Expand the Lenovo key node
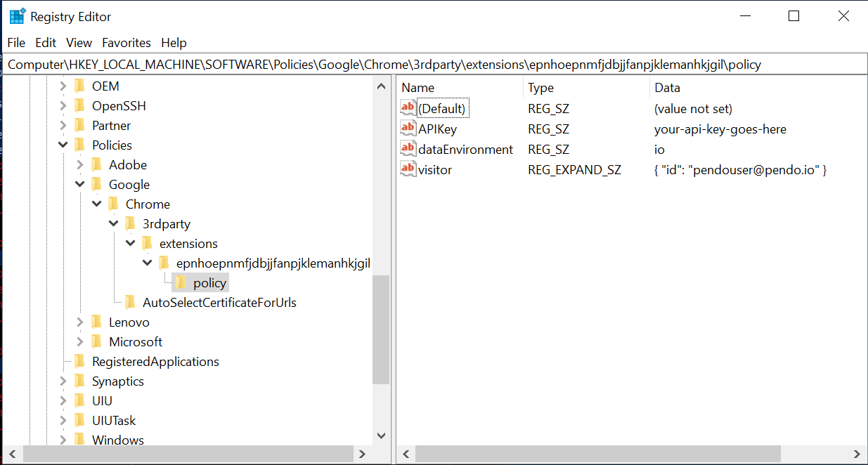868x465 pixels. 79,322
